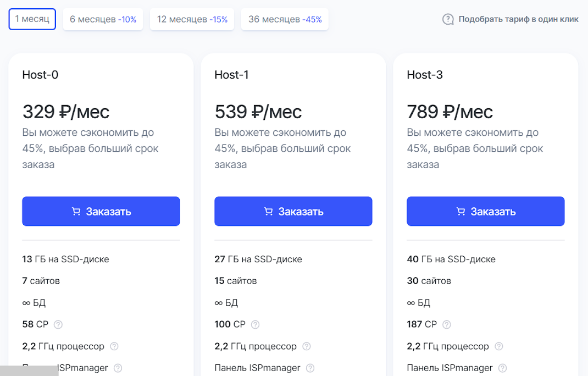
Task: Click the Host-1 plan title
Action: [x=231, y=75]
